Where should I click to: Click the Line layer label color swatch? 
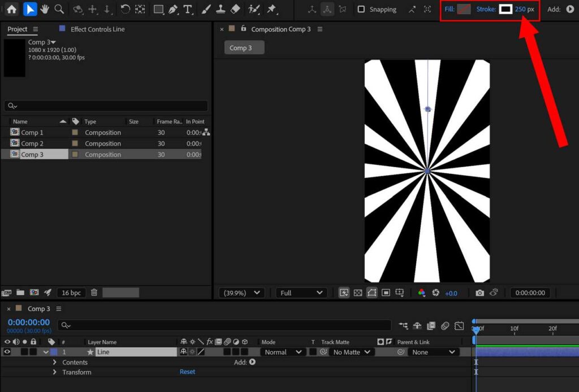[54, 352]
